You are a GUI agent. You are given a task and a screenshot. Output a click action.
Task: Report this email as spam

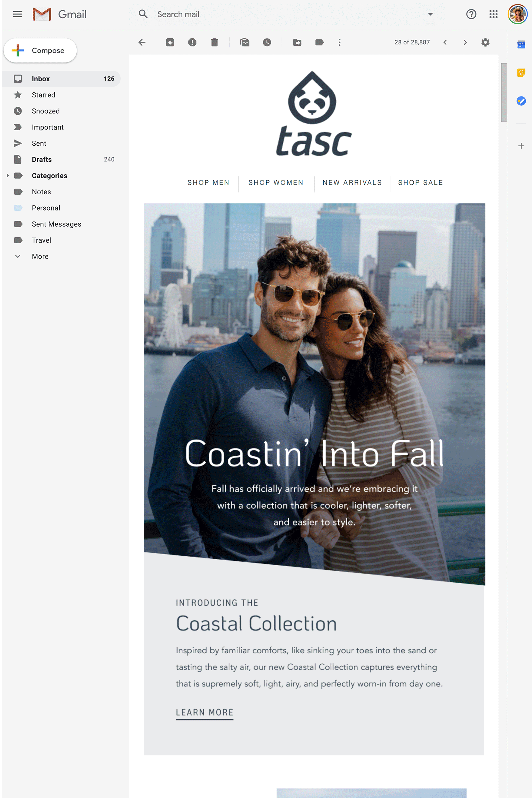192,42
